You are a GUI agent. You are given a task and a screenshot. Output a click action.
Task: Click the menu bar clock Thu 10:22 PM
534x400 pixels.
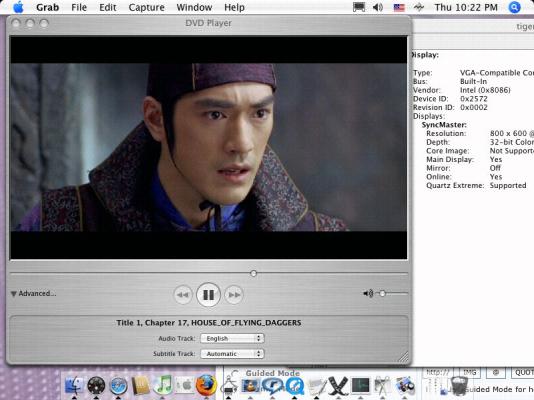[466, 7]
